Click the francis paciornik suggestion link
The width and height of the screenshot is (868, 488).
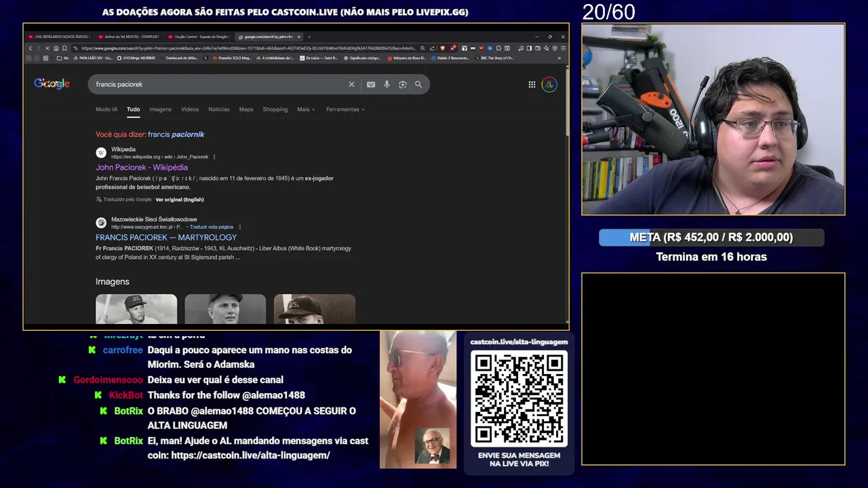[176, 134]
